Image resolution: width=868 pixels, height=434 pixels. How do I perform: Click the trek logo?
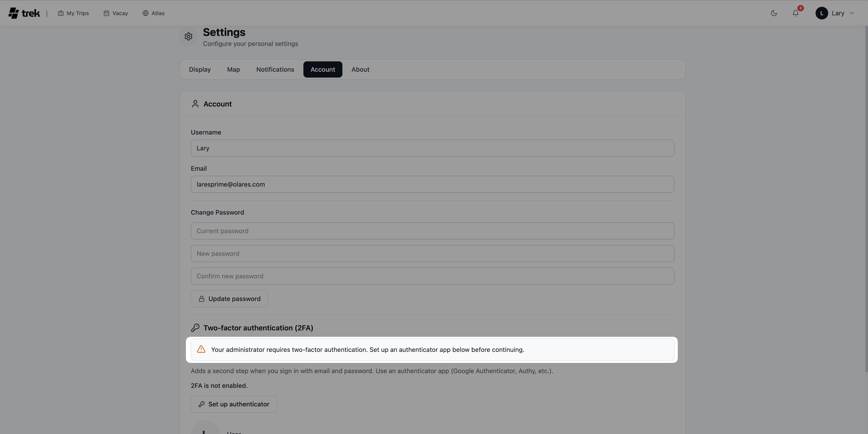pos(24,13)
